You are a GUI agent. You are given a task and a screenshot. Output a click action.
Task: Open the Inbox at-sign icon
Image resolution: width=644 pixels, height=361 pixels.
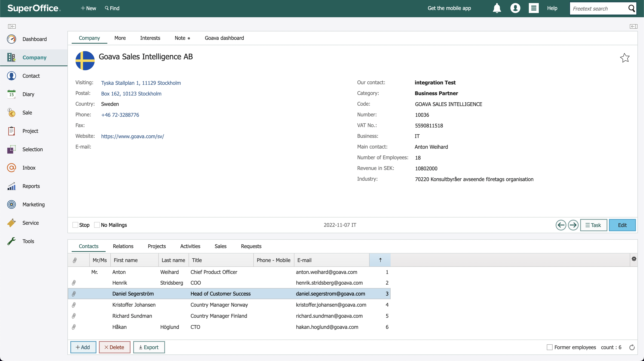point(11,168)
